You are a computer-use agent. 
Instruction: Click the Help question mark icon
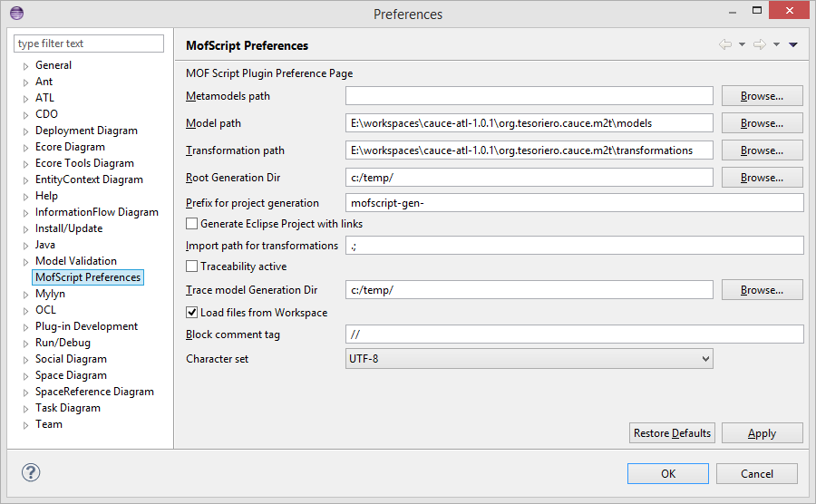coord(31,472)
